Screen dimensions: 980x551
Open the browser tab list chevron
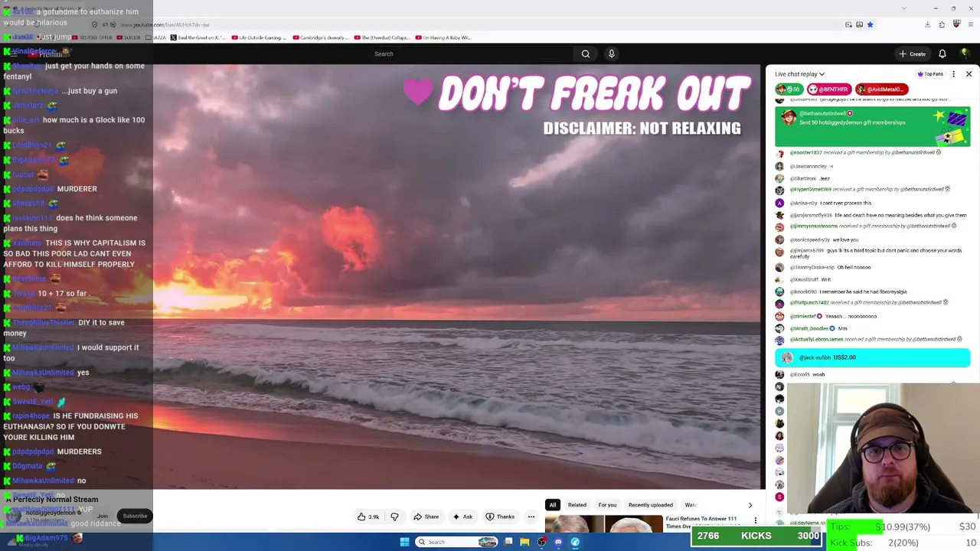903,8
